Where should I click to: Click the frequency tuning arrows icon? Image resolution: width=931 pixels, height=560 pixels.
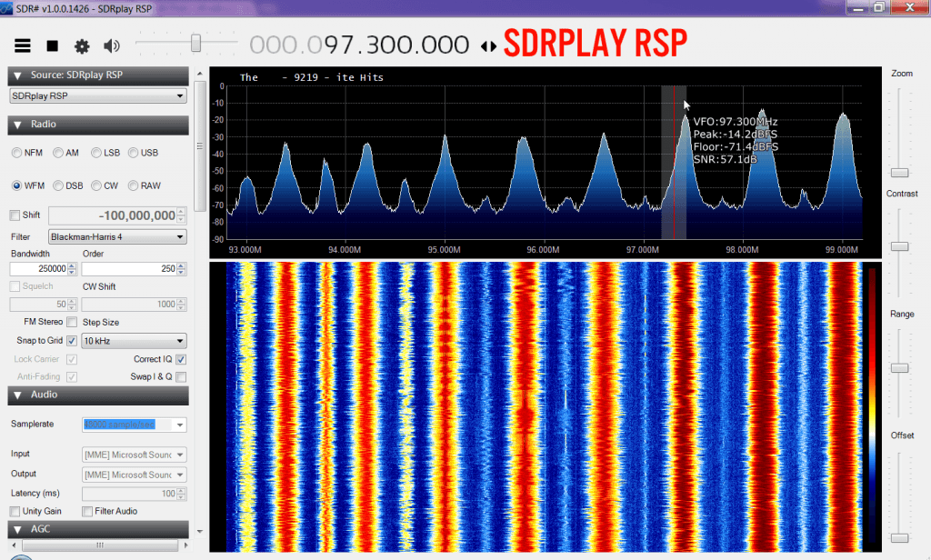[488, 45]
